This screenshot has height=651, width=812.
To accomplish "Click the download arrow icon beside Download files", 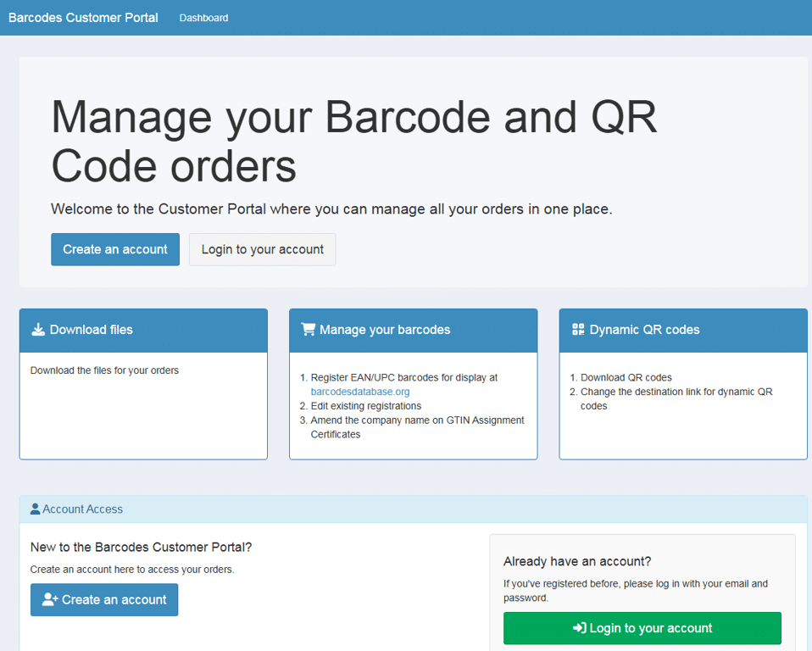I will 38,330.
